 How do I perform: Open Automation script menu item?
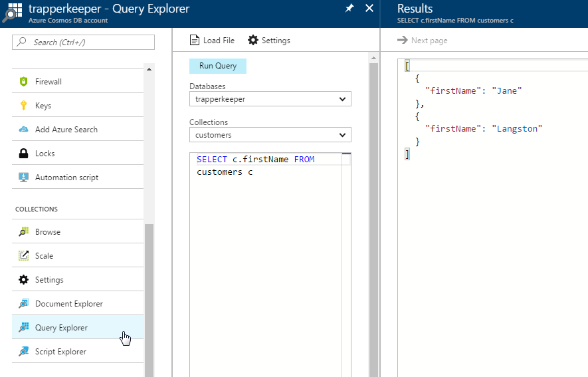pos(78,178)
